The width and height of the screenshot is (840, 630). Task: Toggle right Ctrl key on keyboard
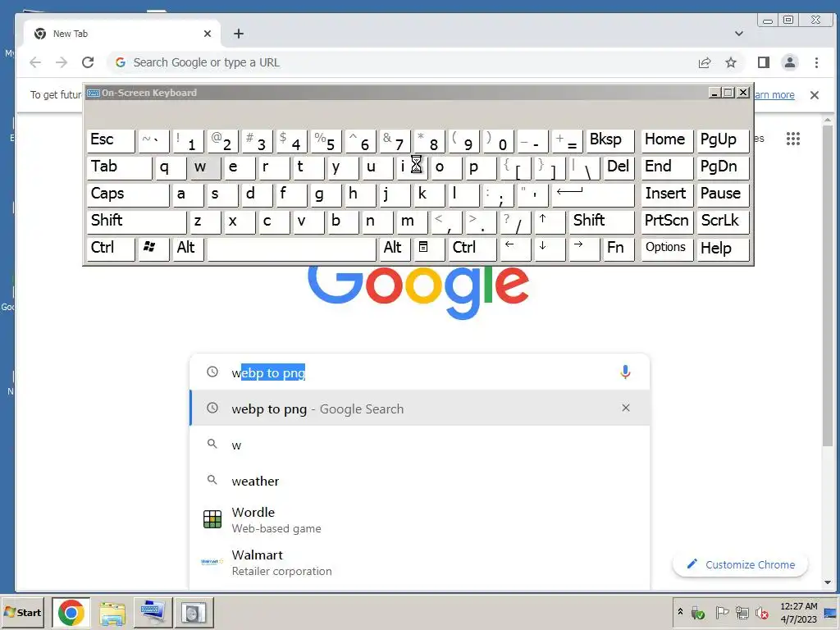(x=472, y=248)
